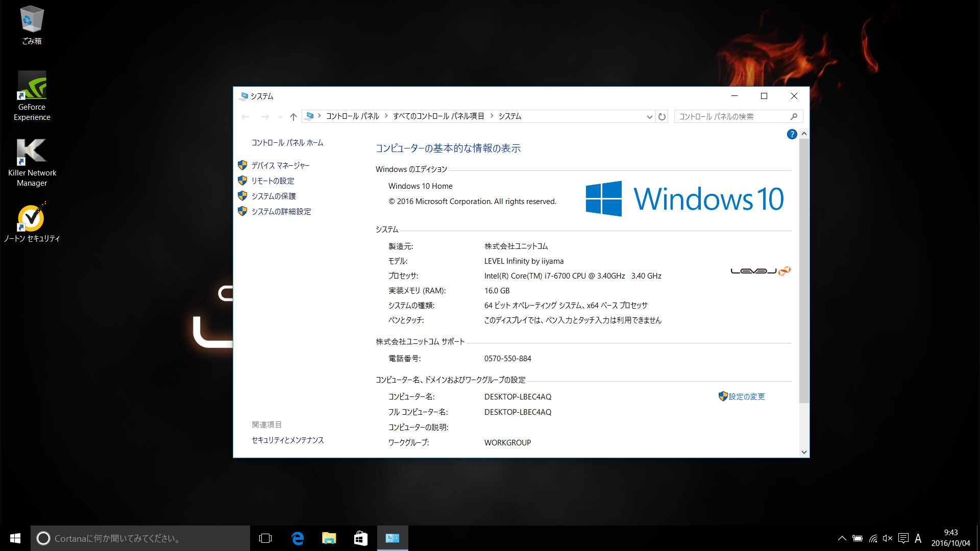Click the workgroup value 'WORKGROUP'
The image size is (980, 551).
pos(507,443)
